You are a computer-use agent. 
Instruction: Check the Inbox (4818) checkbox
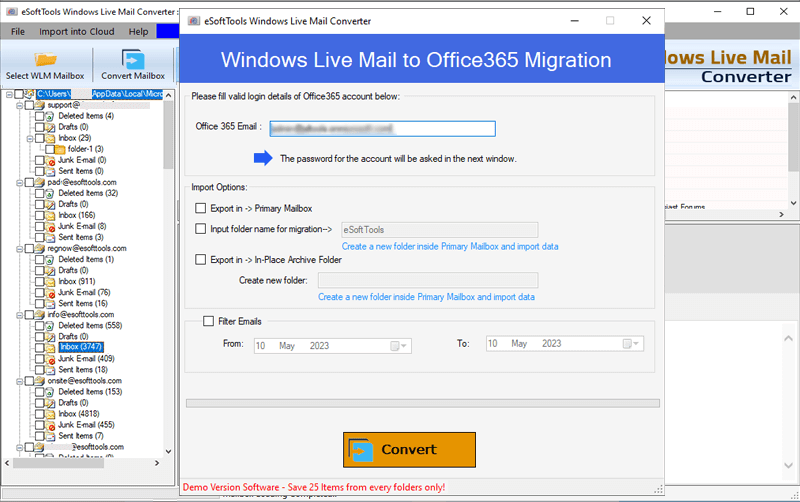click(39, 414)
